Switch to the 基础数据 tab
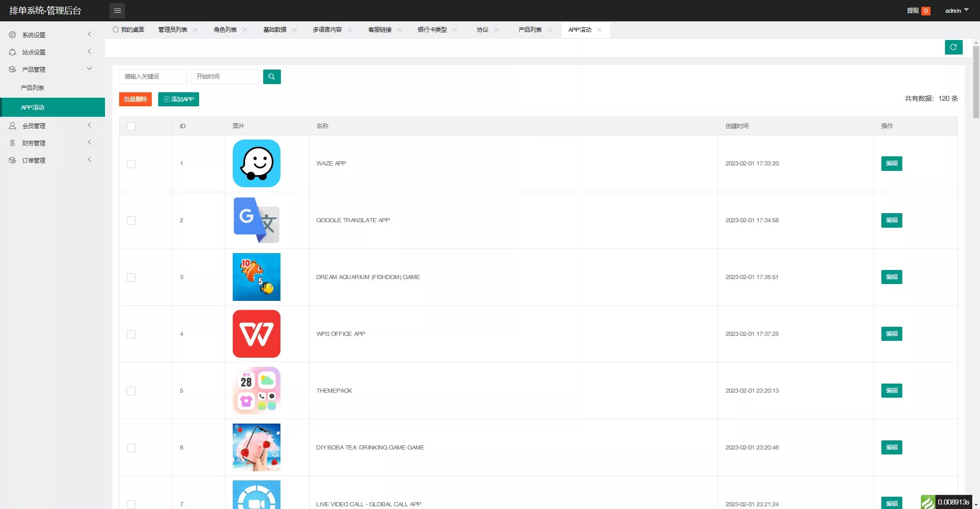The image size is (980, 509). pyautogui.click(x=275, y=30)
